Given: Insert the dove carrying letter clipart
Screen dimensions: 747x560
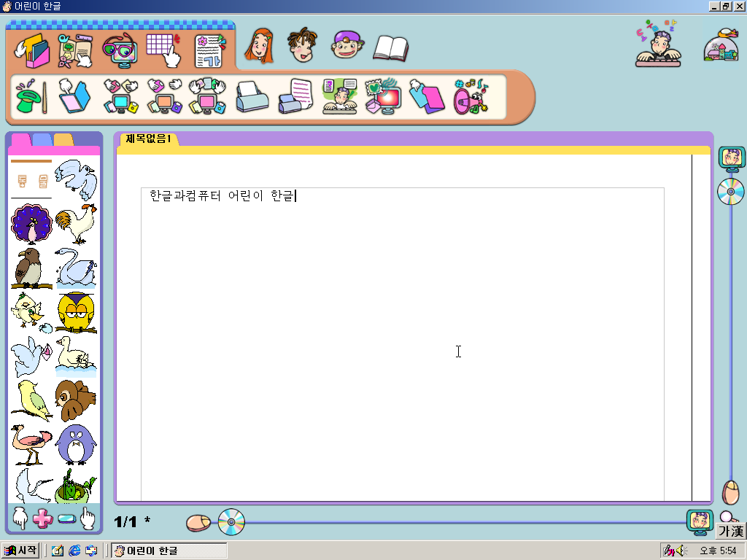Looking at the screenshot, I should point(31,356).
